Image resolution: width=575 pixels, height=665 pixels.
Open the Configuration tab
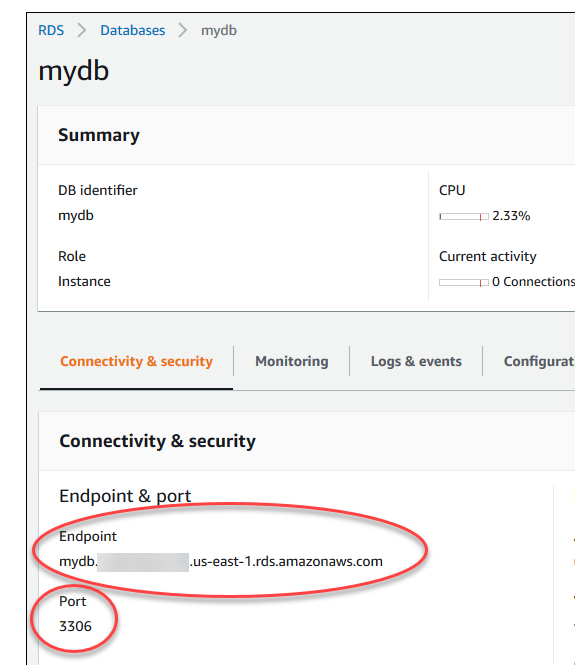(x=539, y=361)
